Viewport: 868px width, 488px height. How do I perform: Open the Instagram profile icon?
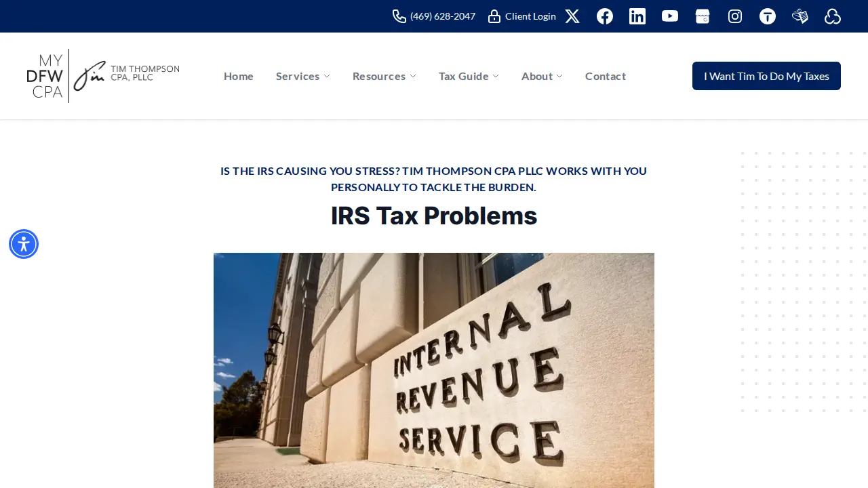coord(735,16)
